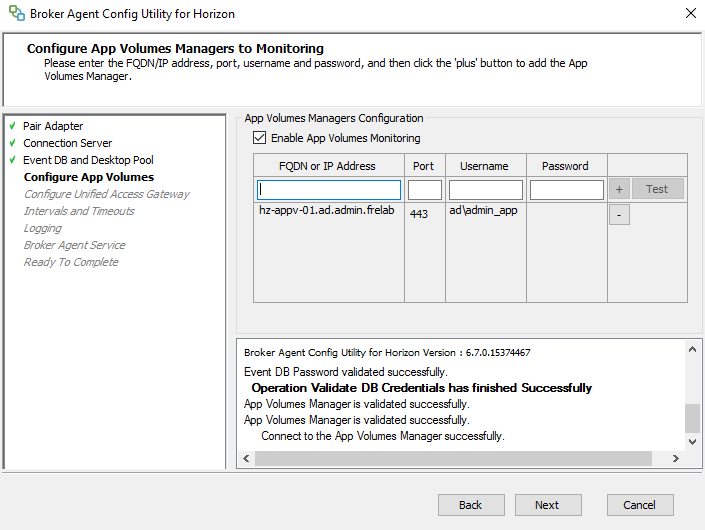This screenshot has width=705, height=530.
Task: Click the Back button
Action: 471,505
